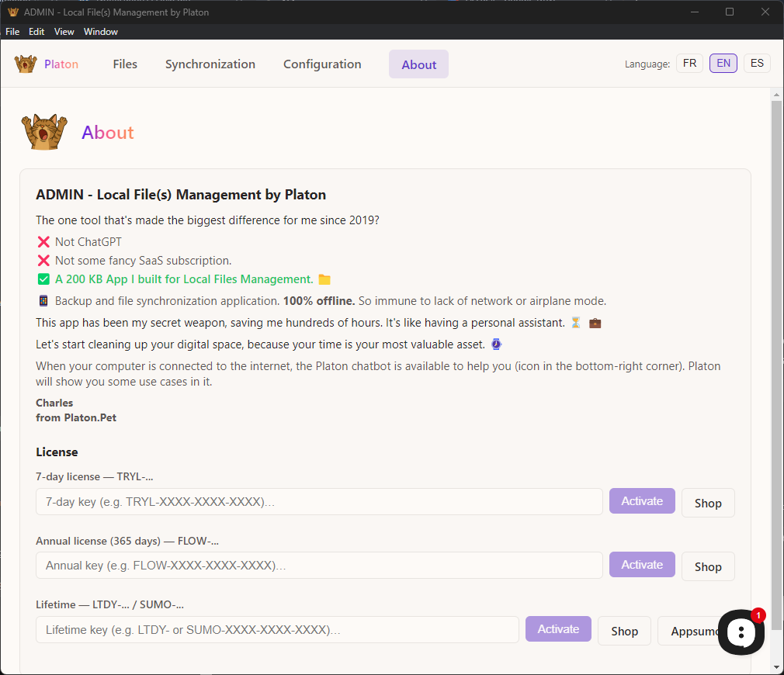Click the Platon cat logo in navbar
This screenshot has width=784, height=675.
26,64
